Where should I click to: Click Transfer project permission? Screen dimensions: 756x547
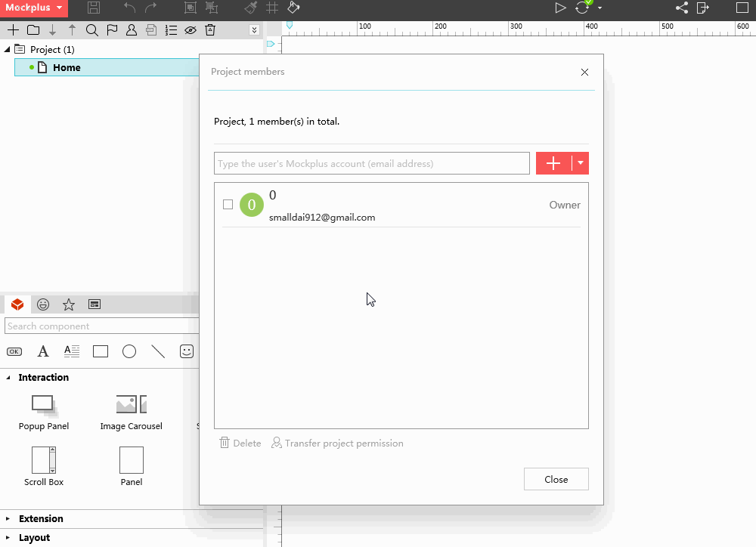(x=337, y=443)
